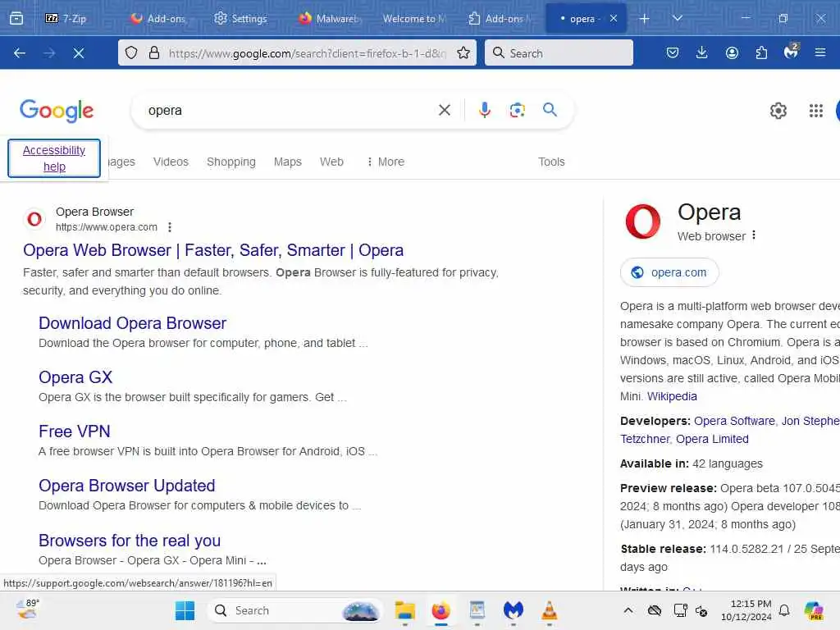
Task: Click the Windows taskbar Search box
Action: coord(294,610)
